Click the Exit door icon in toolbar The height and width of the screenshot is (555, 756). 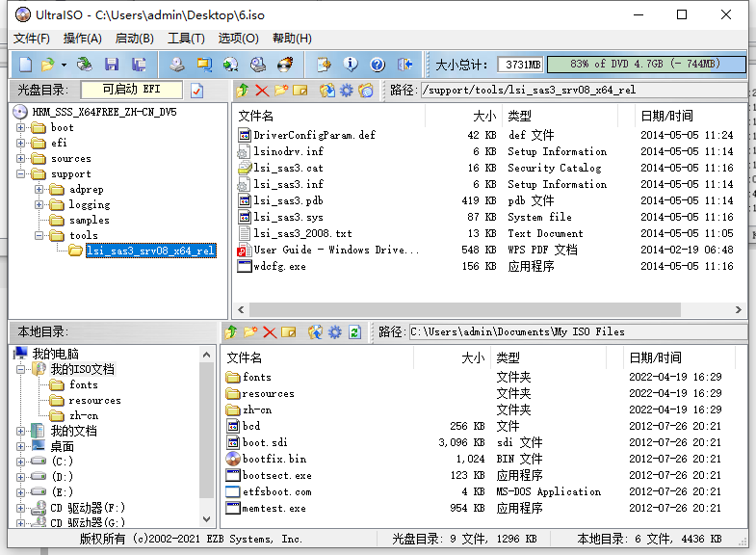click(x=404, y=65)
